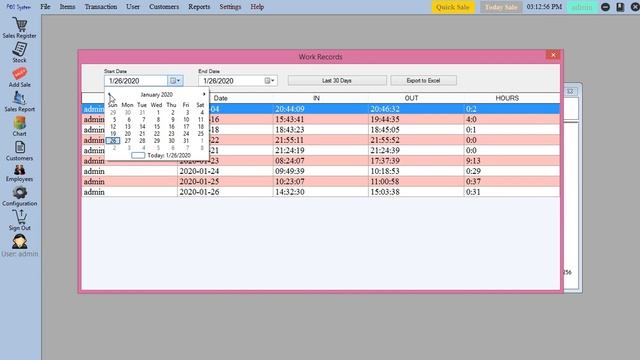Click the Start Date input field
This screenshot has height=360, width=640.
[x=136, y=81]
